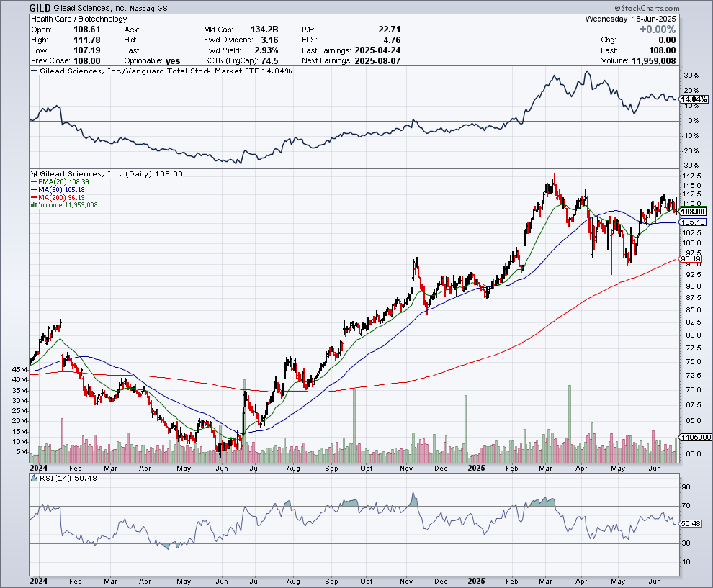Click the 108.00 last price axis marker
This screenshot has height=588, width=713.
[693, 212]
